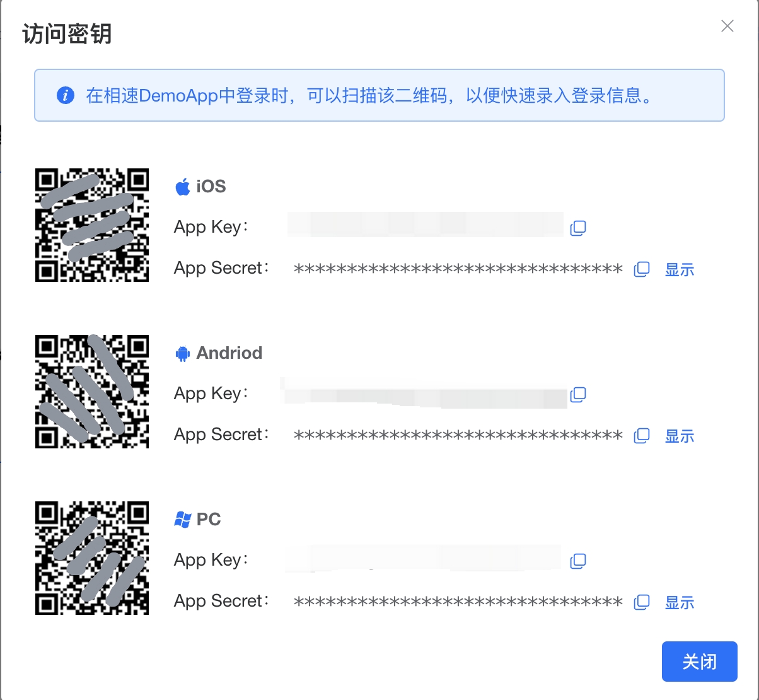
Task: Click the PC heading label
Action: [209, 520]
